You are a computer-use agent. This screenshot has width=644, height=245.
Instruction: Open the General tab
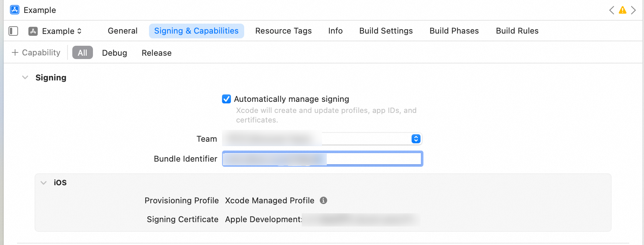tap(122, 31)
